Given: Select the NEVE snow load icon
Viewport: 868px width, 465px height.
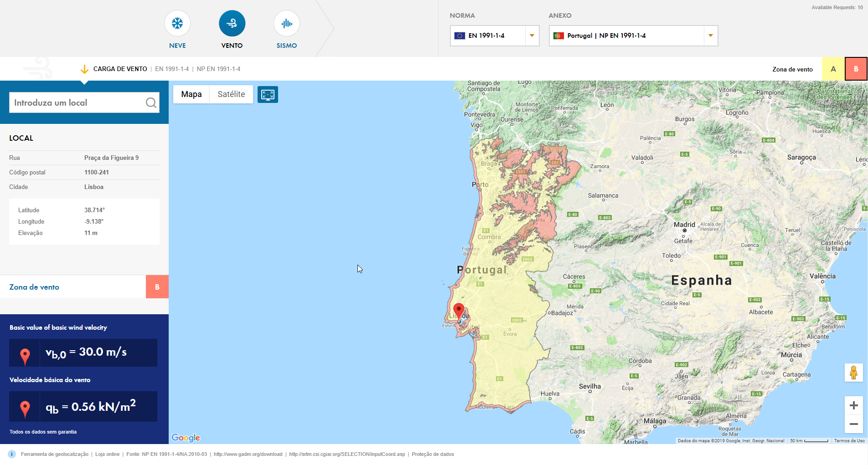Looking at the screenshot, I should pos(177,24).
